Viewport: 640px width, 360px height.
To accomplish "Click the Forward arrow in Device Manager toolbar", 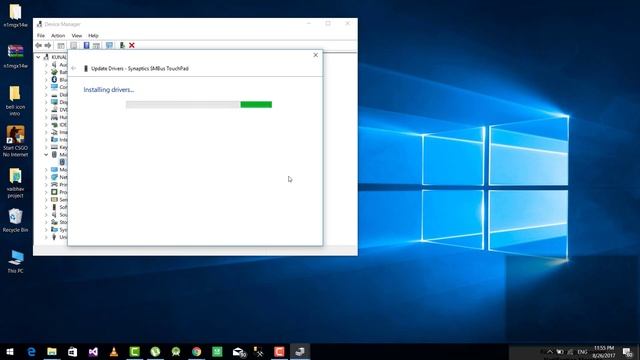I will point(48,45).
